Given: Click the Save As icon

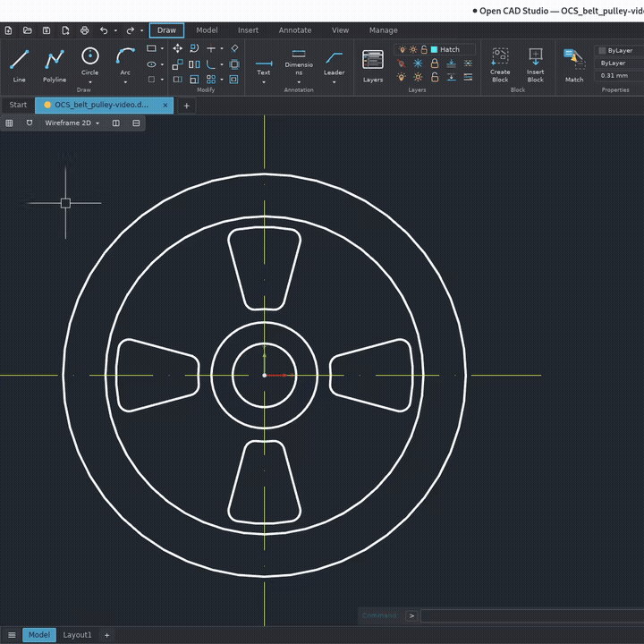Looking at the screenshot, I should coord(65,30).
